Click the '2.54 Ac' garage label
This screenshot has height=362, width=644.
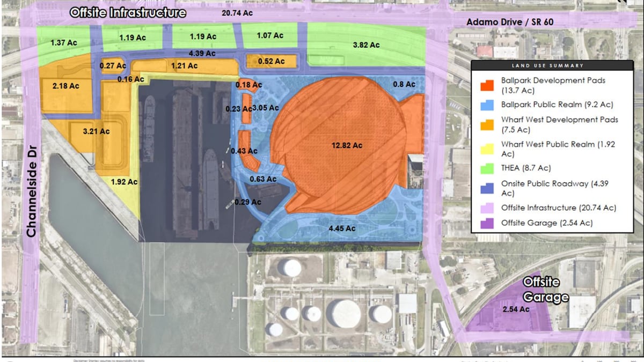click(x=516, y=309)
